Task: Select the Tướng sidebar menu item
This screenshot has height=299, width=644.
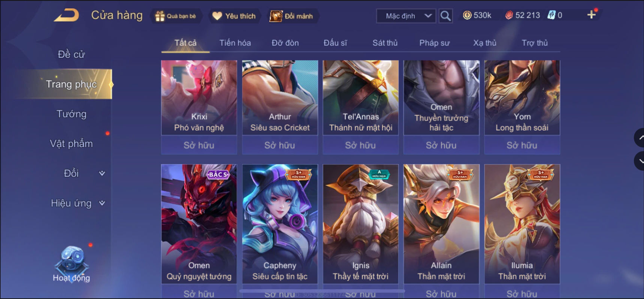Action: pyautogui.click(x=71, y=114)
